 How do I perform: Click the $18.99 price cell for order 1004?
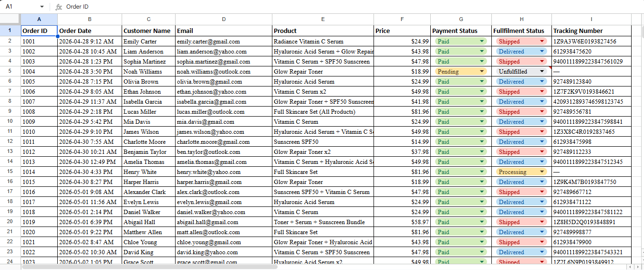402,72
